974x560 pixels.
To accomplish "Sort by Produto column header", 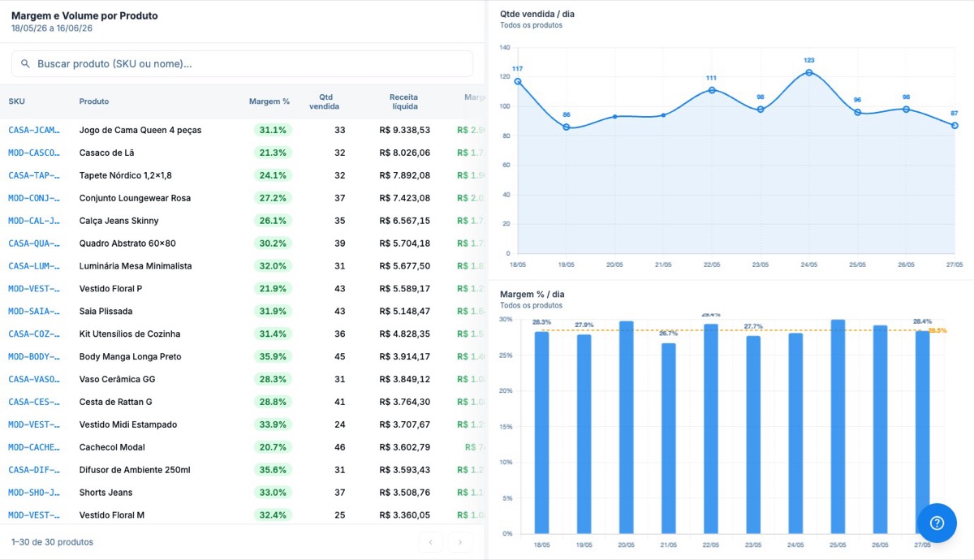I will (x=94, y=101).
